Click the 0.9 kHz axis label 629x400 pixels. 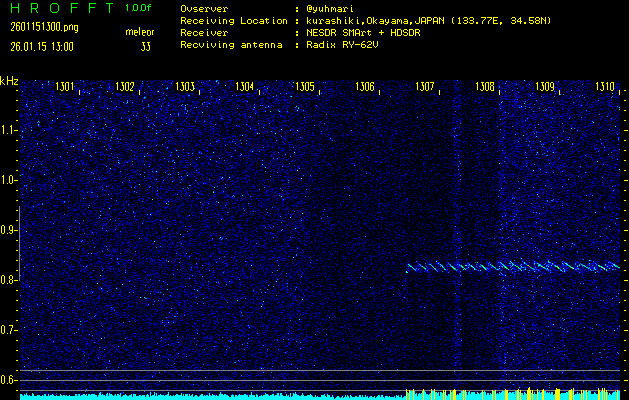[x=8, y=230]
